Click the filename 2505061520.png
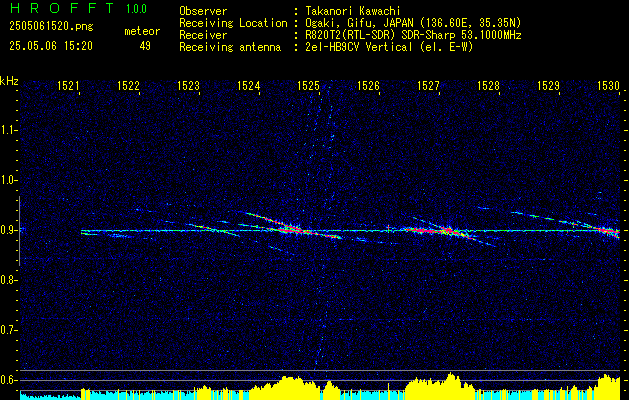Screen dimensions: 629x400 [x=51, y=27]
